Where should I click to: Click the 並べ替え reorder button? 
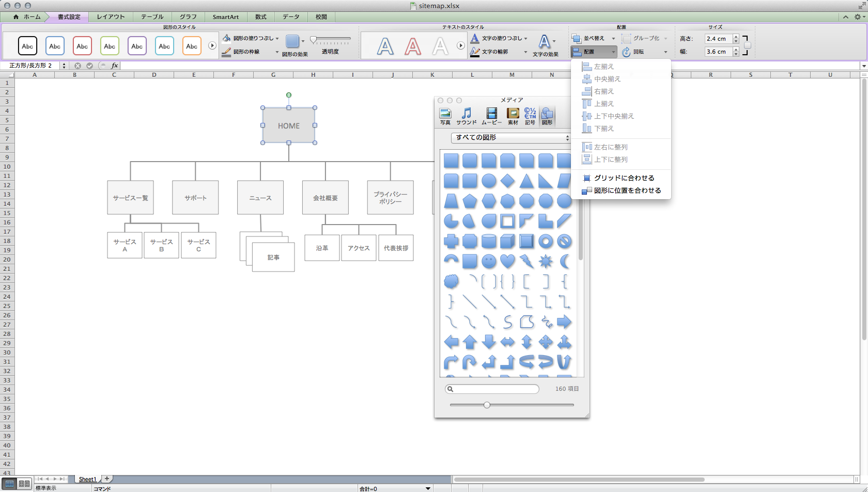[593, 38]
